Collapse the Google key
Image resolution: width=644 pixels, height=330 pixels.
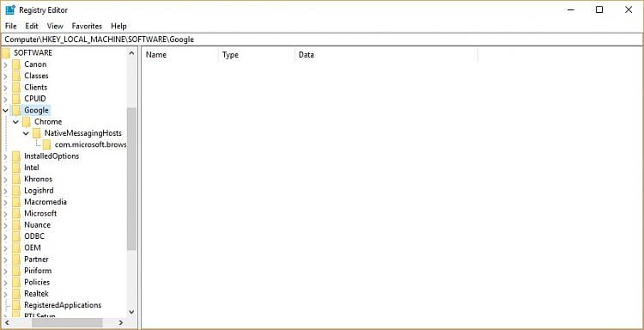click(5, 110)
